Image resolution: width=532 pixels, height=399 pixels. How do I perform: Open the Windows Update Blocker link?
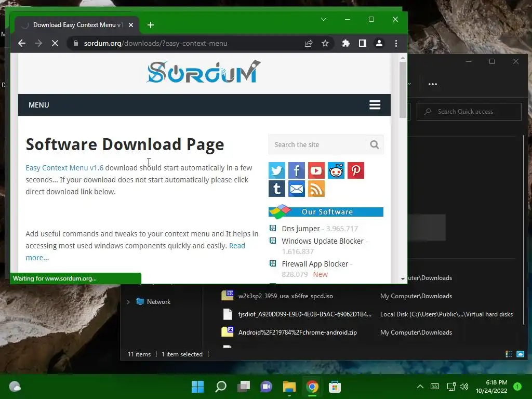point(322,241)
